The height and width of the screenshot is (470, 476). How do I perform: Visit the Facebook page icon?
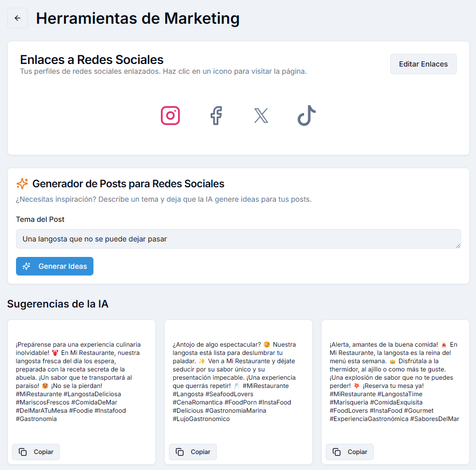[216, 116]
